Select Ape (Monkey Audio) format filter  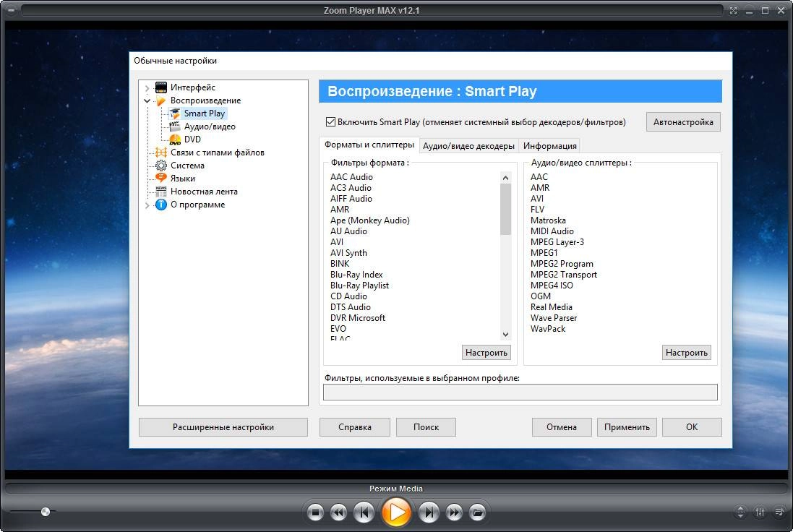point(369,220)
